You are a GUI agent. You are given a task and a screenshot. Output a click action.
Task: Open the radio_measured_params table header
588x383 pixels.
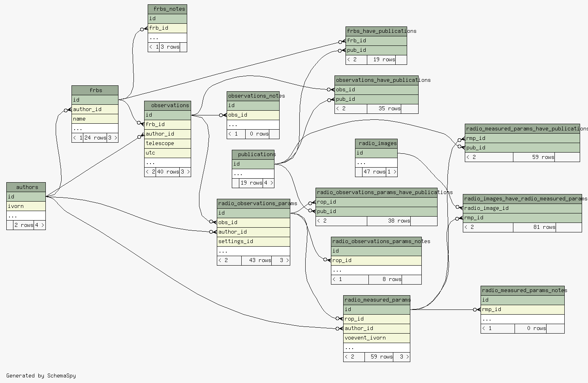click(x=377, y=300)
